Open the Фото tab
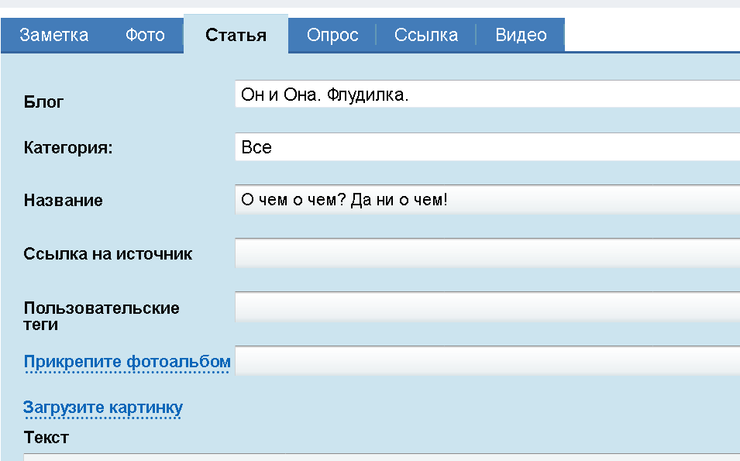740x461 pixels. (x=145, y=35)
